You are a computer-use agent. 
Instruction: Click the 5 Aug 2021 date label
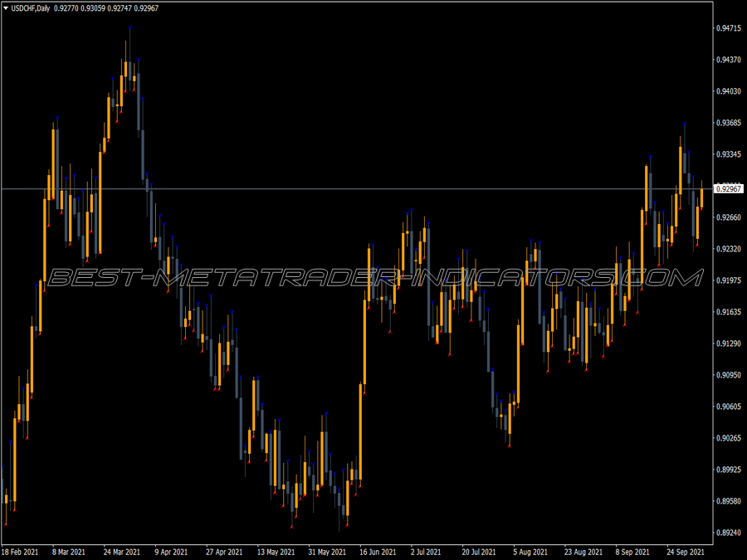coord(530,552)
